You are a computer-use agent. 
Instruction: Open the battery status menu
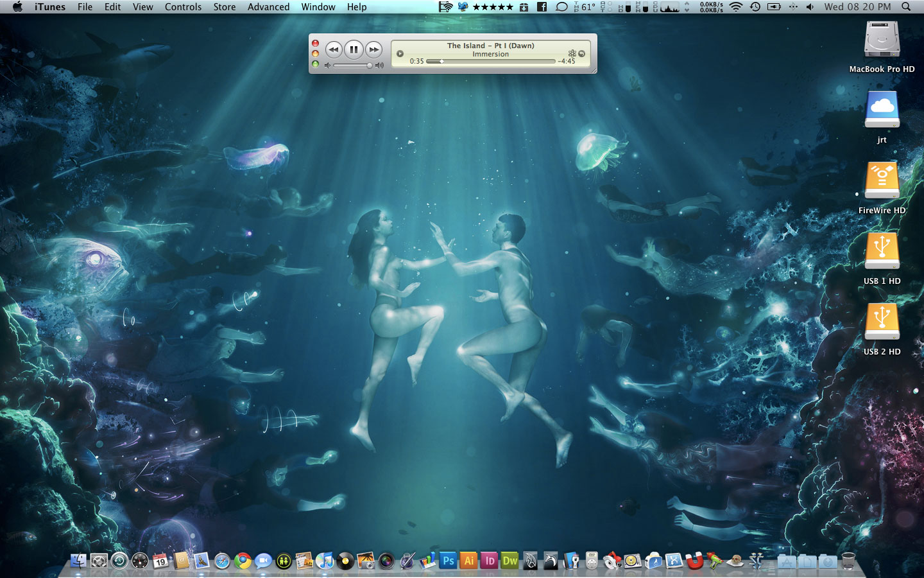tap(774, 7)
